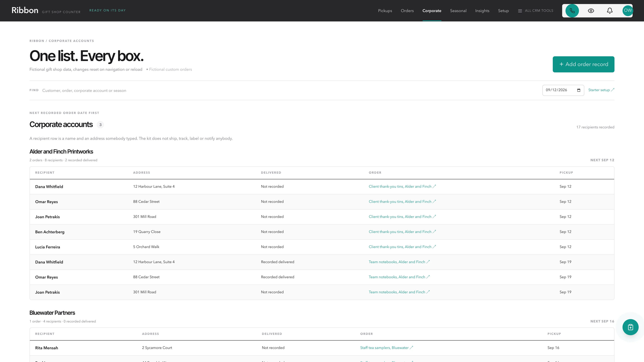This screenshot has width=644, height=362.
Task: Select the Corporate tab
Action: pyautogui.click(x=432, y=11)
